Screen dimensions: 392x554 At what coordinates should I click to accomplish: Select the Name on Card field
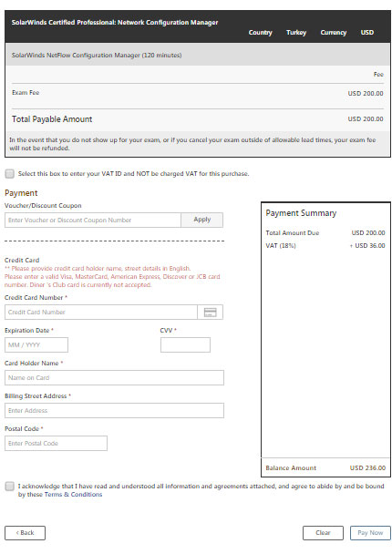[x=114, y=378]
